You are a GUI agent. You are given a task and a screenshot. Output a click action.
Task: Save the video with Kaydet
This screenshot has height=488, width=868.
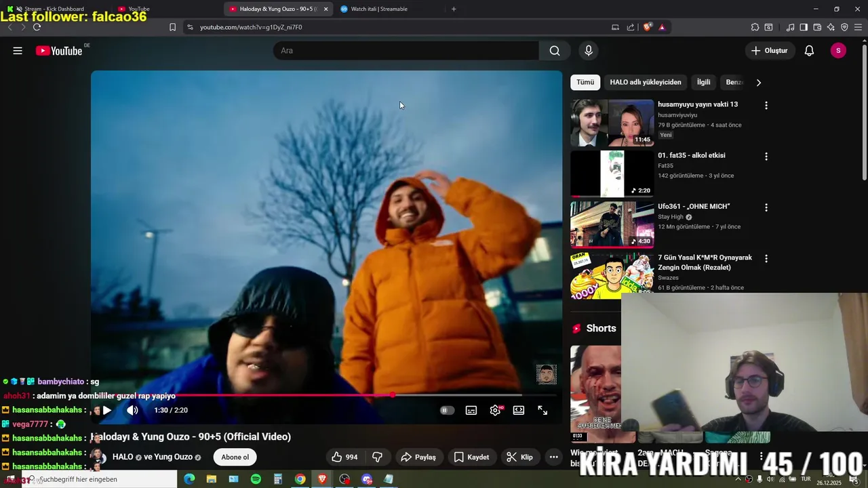coord(471,457)
